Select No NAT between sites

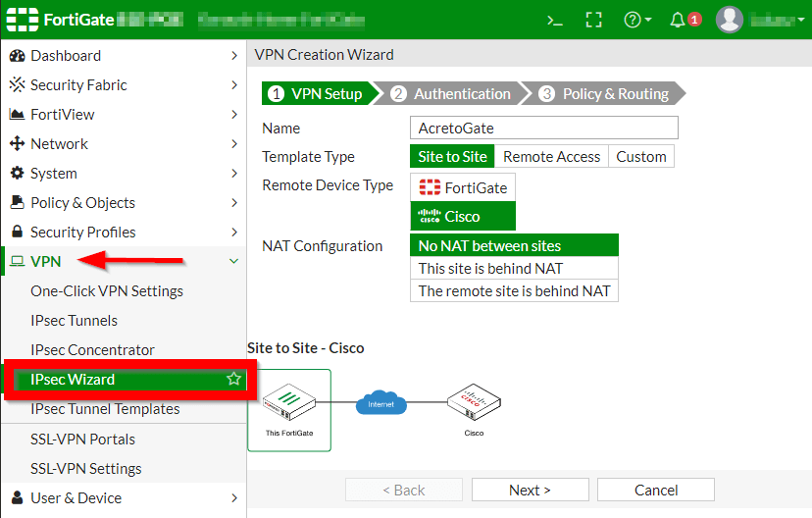click(514, 245)
